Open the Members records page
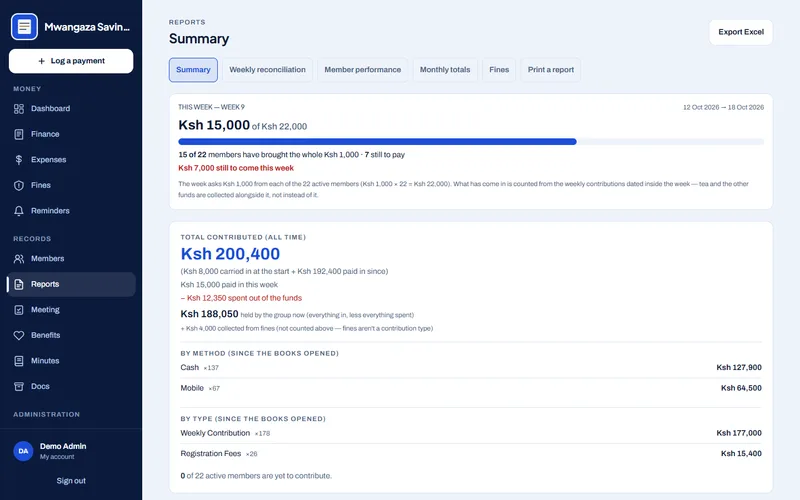Screen dimensions: 800x500 coord(71,259)
